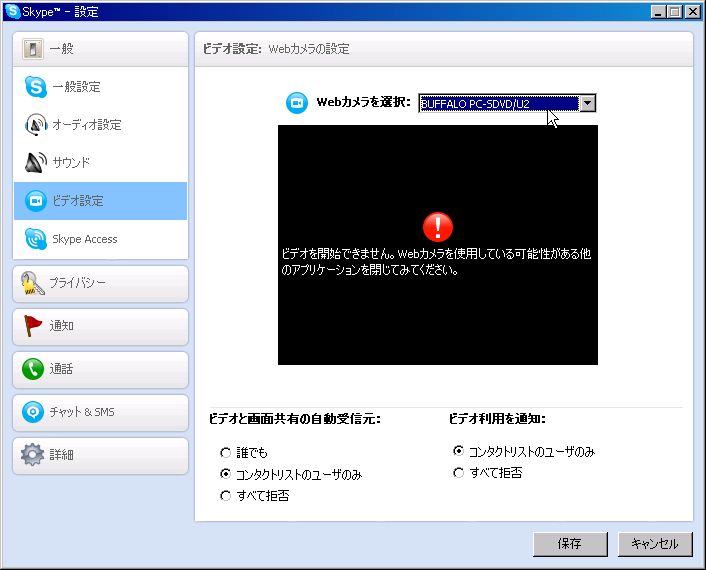
Task: Click Skype logo in the title bar
Action: click(x=12, y=11)
